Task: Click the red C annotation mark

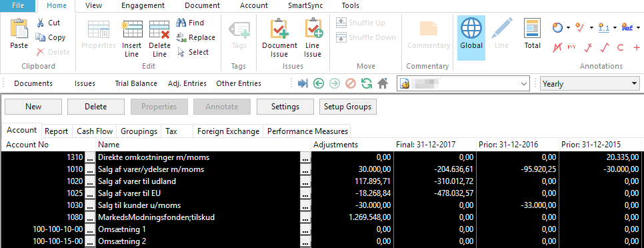Action: click(620, 47)
